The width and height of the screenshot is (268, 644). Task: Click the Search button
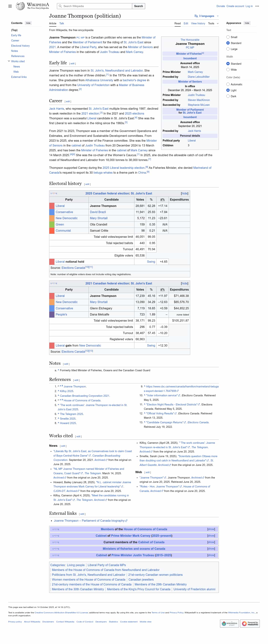(x=138, y=6)
